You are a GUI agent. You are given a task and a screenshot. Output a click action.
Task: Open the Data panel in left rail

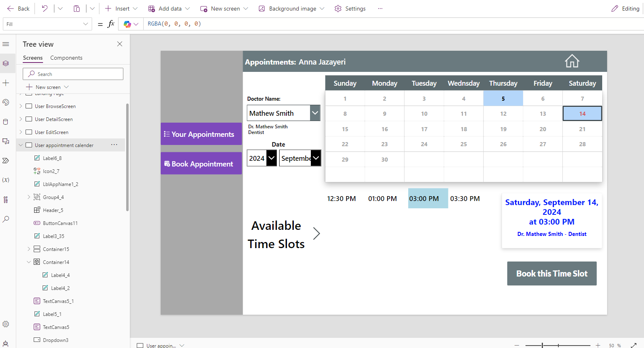6,122
